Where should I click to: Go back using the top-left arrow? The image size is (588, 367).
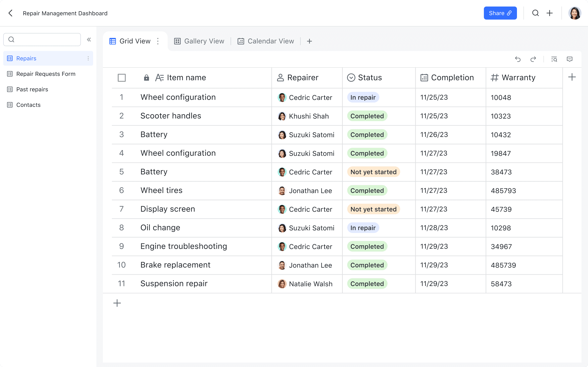tap(11, 13)
